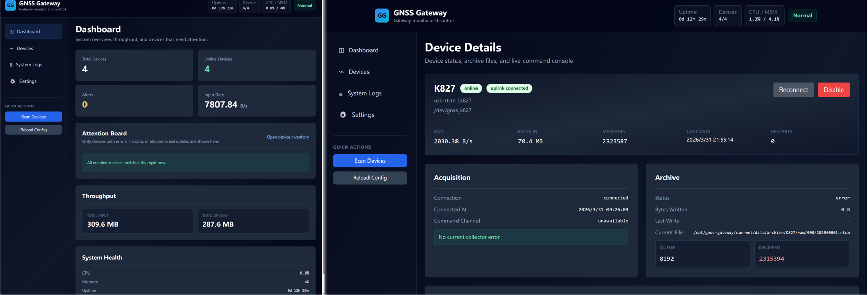
Task: Open Dashboard menu item in left window
Action: [34, 32]
